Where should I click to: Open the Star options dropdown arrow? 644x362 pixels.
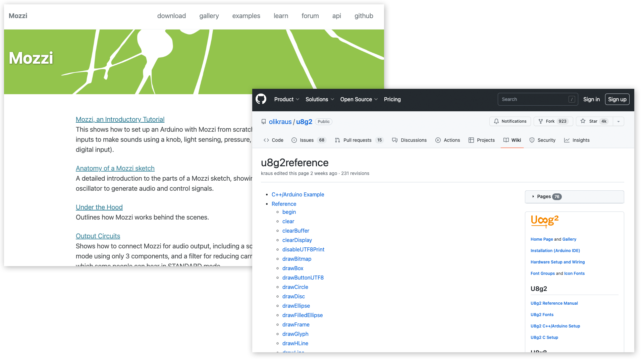619,121
